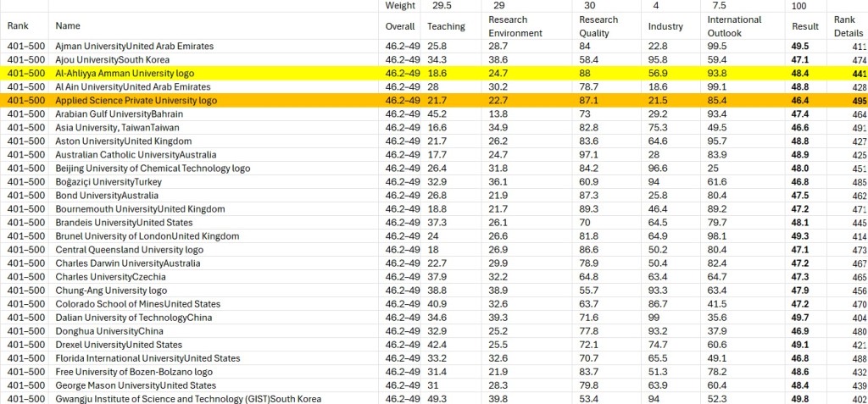Select the Ajman University name cell
The width and height of the screenshot is (868, 404).
click(134, 46)
